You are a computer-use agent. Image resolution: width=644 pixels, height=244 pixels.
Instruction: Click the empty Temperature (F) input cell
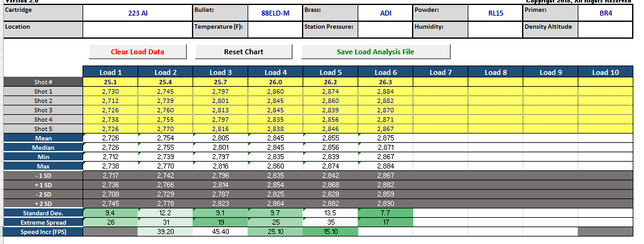click(x=275, y=29)
